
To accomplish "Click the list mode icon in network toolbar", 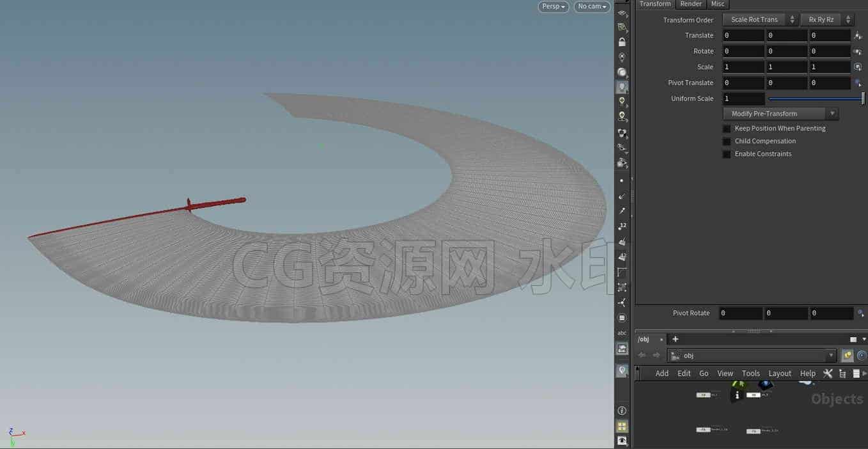I will click(856, 374).
